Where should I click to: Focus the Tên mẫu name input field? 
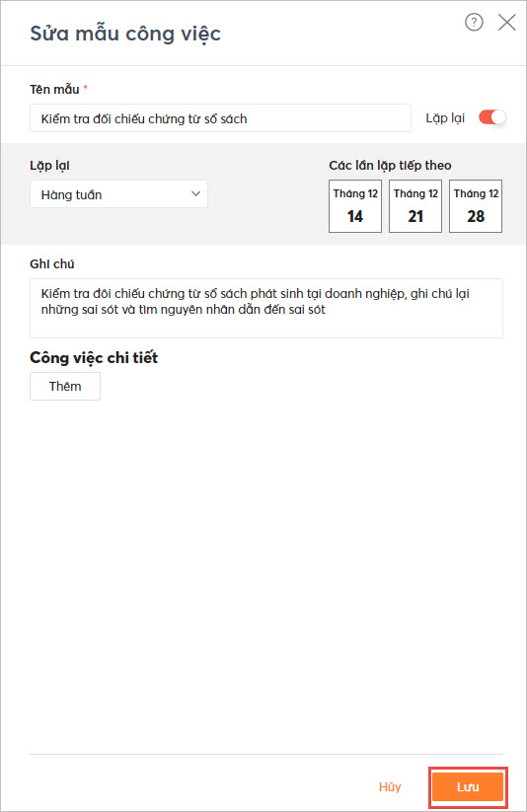tap(220, 118)
